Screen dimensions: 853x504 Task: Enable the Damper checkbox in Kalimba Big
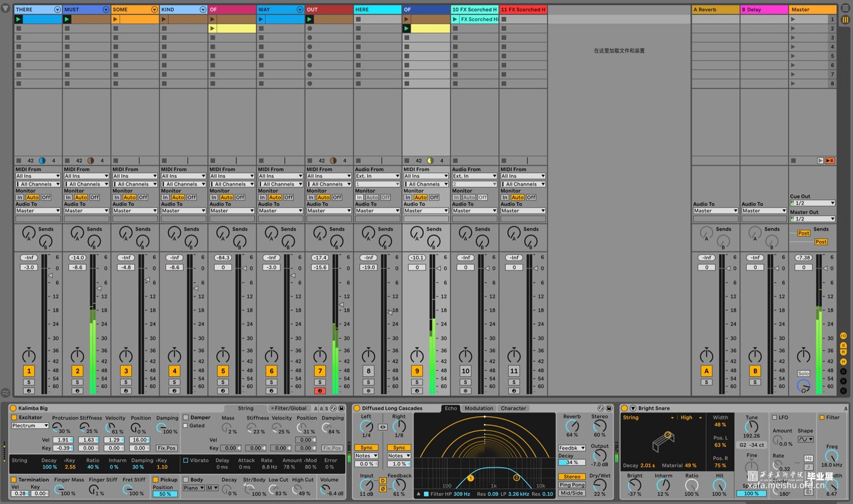tap(185, 418)
